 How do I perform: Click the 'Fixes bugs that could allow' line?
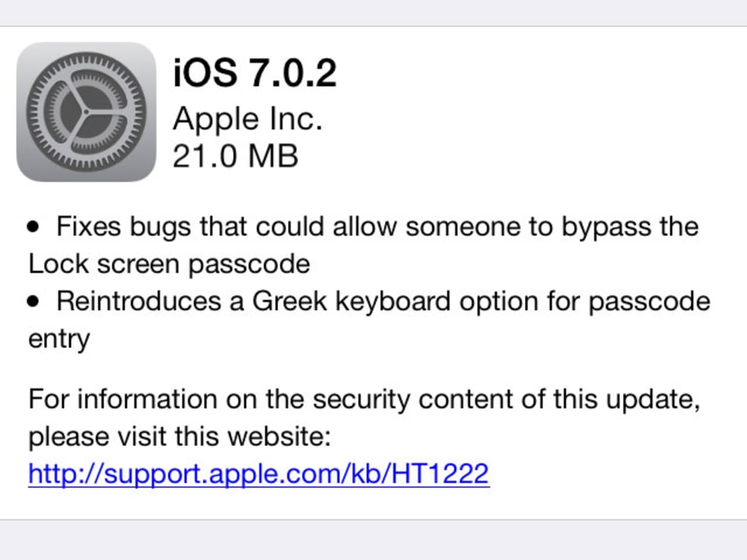pyautogui.click(x=377, y=227)
